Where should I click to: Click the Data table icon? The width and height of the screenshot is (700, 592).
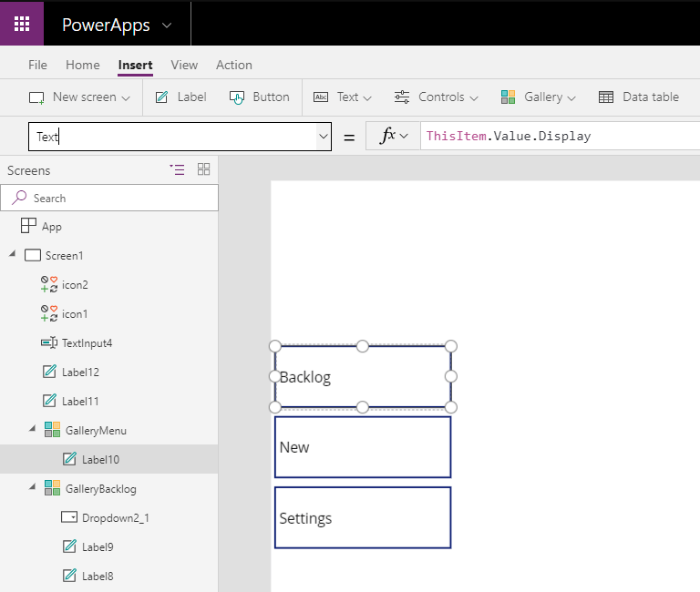coord(606,97)
